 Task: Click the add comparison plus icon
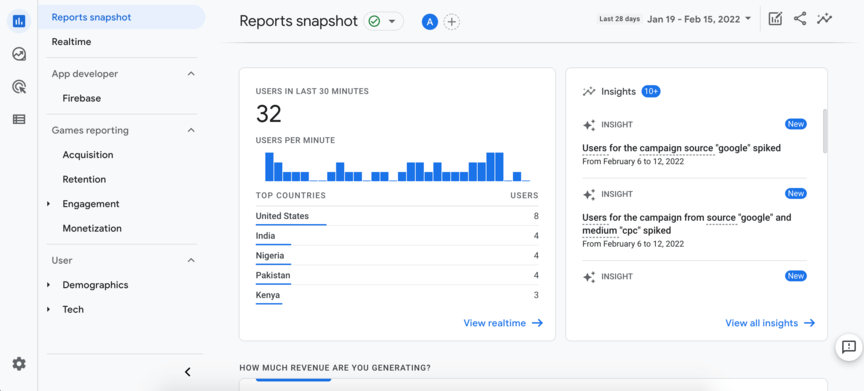coord(452,21)
